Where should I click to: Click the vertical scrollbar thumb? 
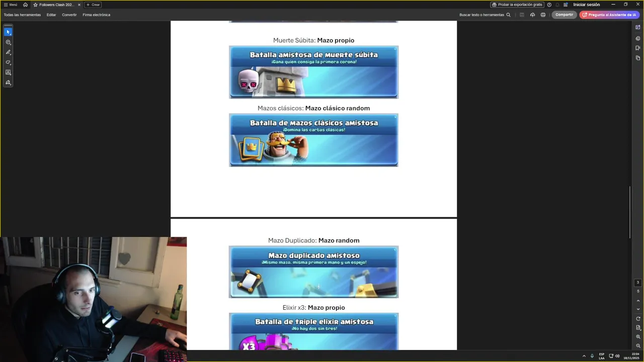(630, 213)
